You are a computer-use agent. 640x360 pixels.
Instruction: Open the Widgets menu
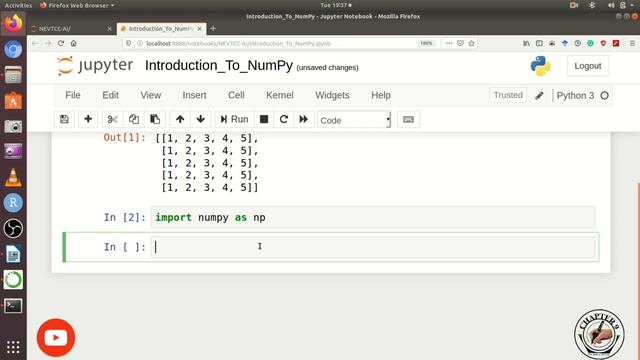click(332, 95)
